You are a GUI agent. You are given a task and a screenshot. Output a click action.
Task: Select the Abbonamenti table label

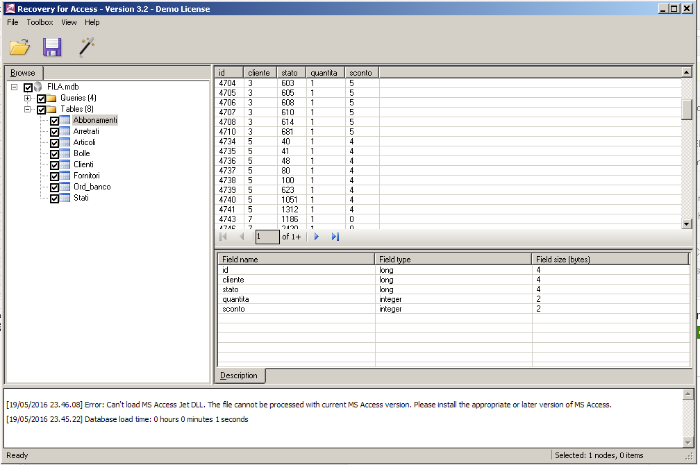tap(95, 120)
